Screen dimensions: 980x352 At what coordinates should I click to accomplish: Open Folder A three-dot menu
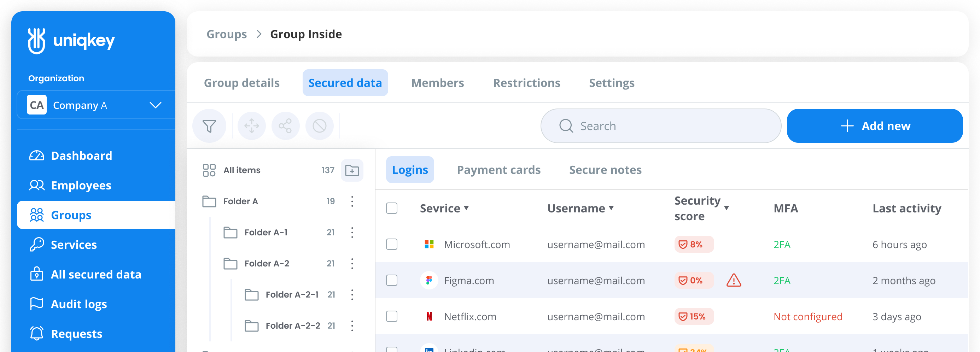tap(352, 201)
